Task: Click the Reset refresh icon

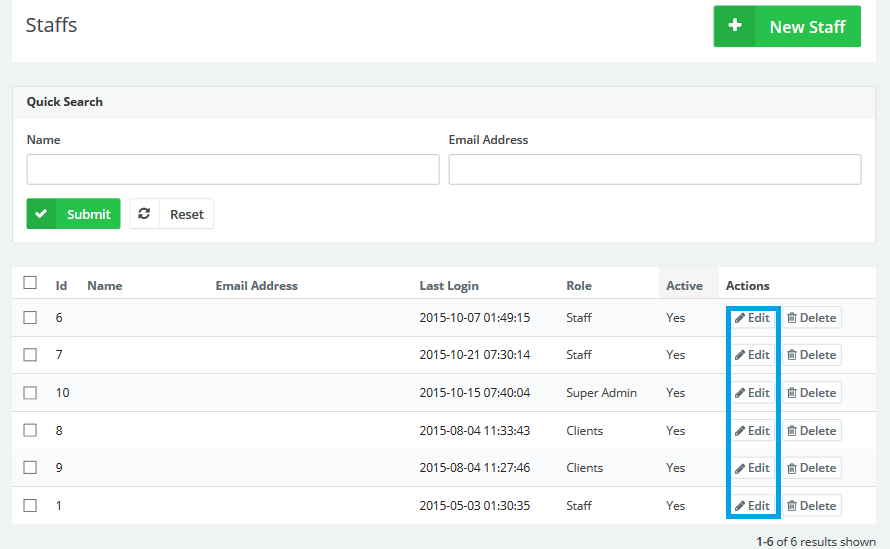Action: 145,214
